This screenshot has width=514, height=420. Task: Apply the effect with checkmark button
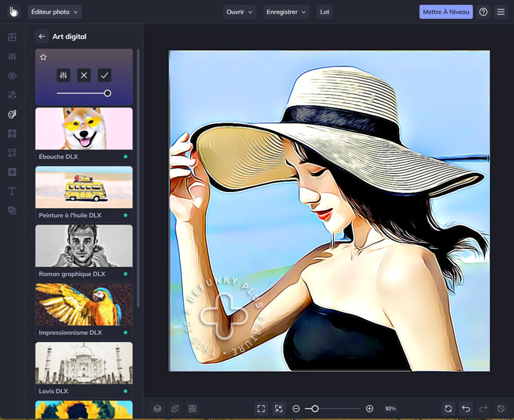[x=105, y=75]
